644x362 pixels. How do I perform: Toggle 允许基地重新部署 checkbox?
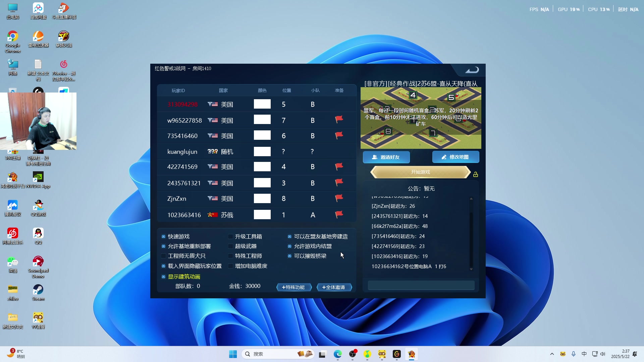[164, 246]
